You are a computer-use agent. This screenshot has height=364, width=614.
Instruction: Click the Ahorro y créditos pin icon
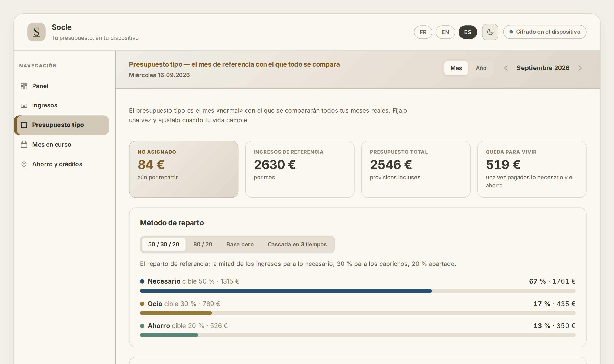(x=24, y=164)
